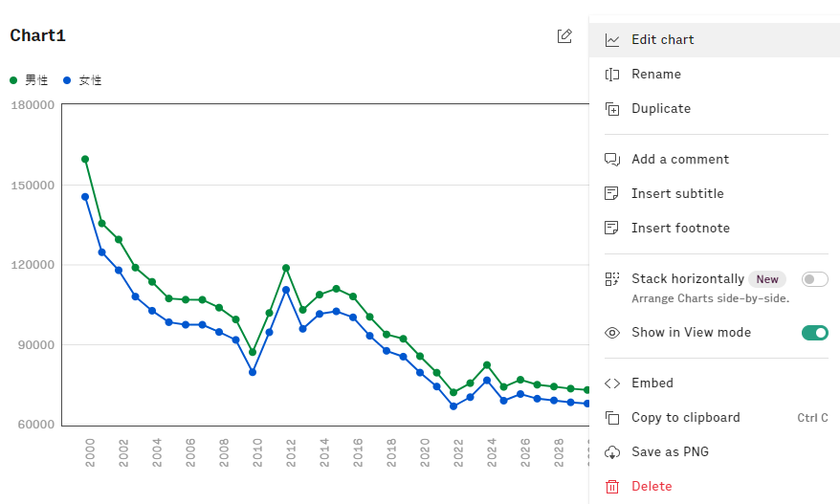Choose Insert footnote from the menu
Viewport: 840px width, 504px height.
pyautogui.click(x=680, y=229)
